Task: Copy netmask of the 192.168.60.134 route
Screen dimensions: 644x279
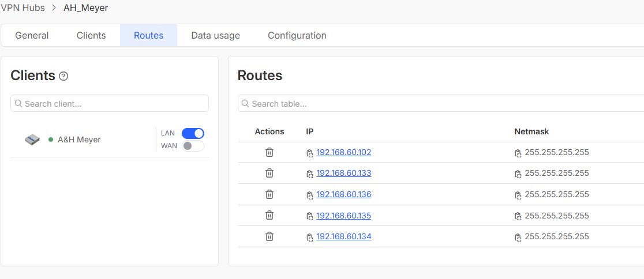Action: (x=518, y=237)
